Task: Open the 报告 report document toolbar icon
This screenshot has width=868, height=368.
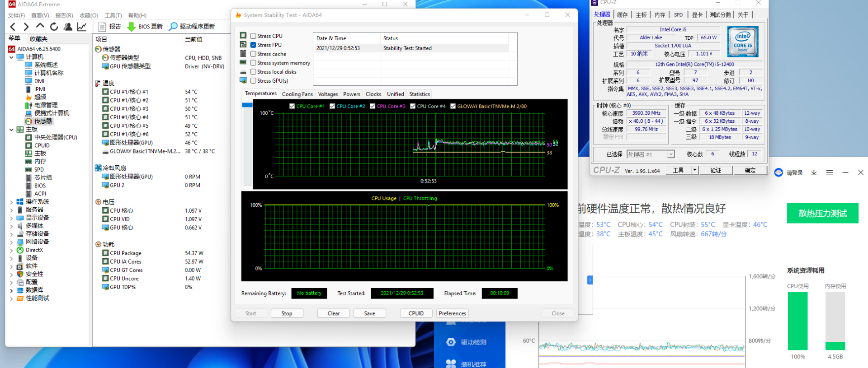Action: (x=102, y=27)
